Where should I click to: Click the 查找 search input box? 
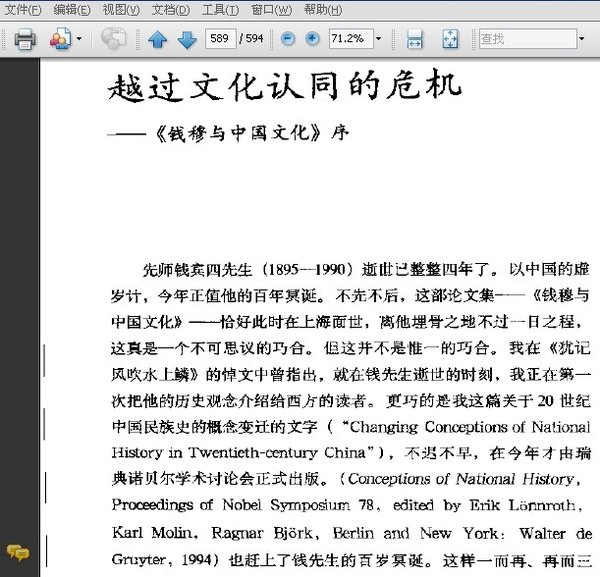pos(528,39)
